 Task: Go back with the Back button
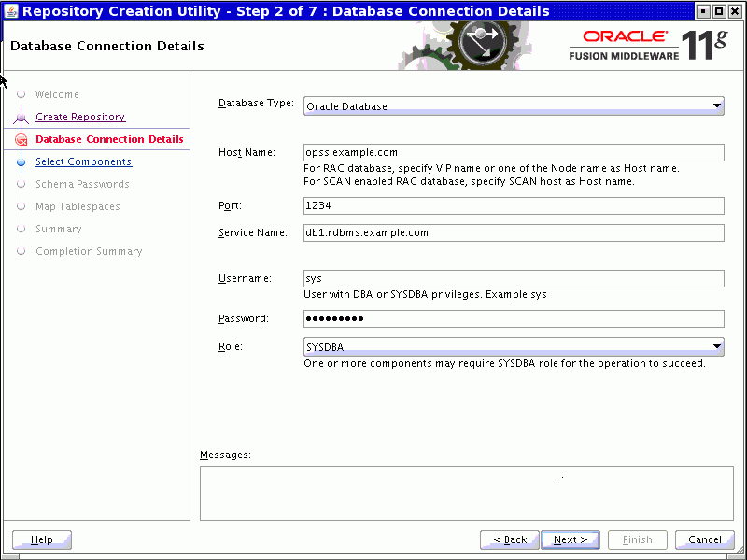pyautogui.click(x=510, y=539)
